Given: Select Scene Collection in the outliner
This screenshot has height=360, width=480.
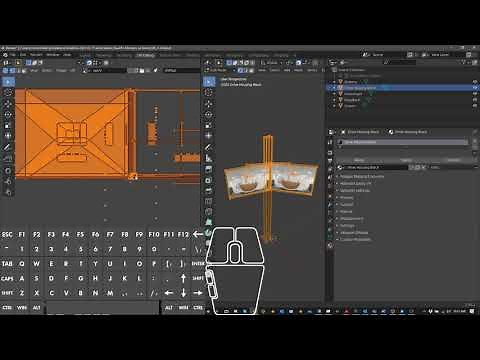Looking at the screenshot, I should click(351, 70).
